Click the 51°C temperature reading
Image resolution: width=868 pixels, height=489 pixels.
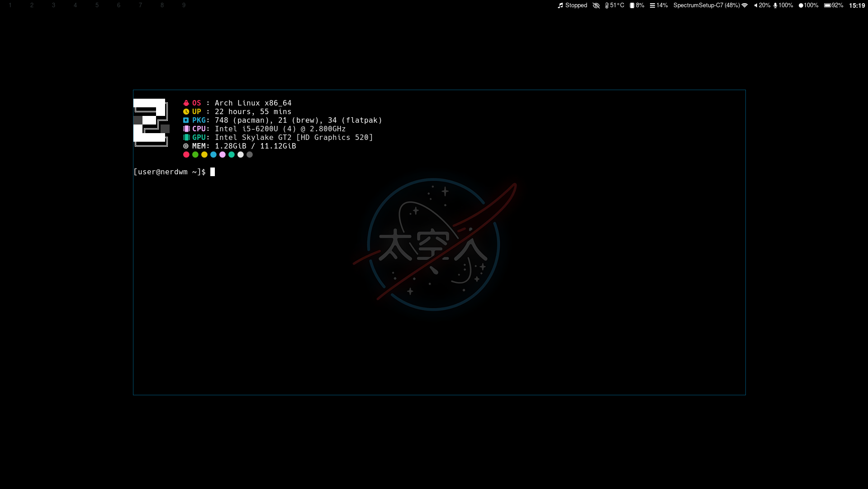pos(617,5)
